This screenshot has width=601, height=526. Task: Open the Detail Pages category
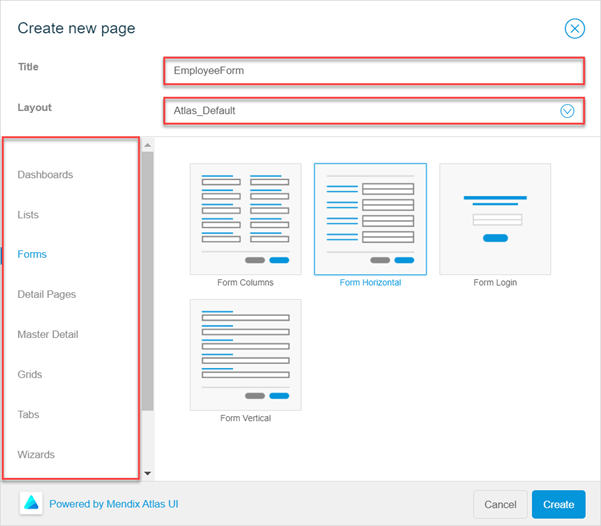(x=47, y=295)
